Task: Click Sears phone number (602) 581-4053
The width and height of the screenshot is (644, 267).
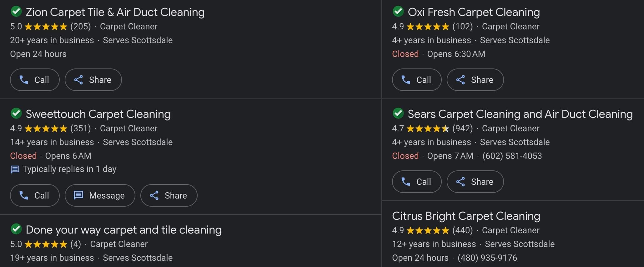Action: (x=512, y=156)
